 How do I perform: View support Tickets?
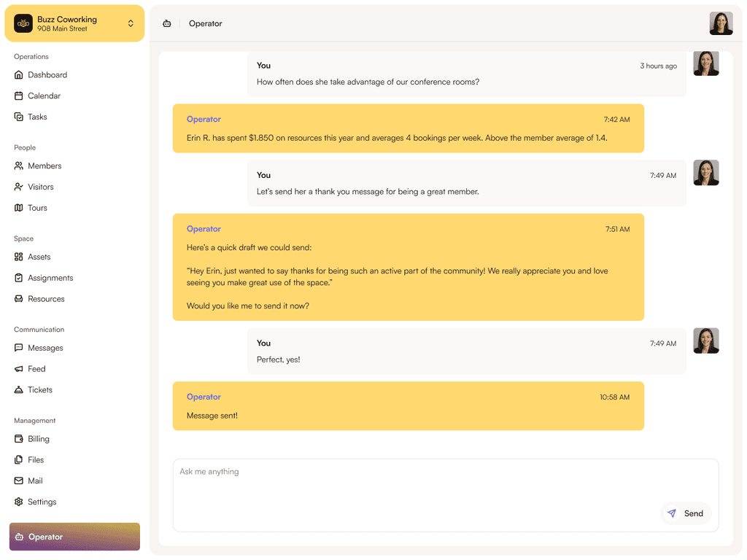tap(40, 389)
